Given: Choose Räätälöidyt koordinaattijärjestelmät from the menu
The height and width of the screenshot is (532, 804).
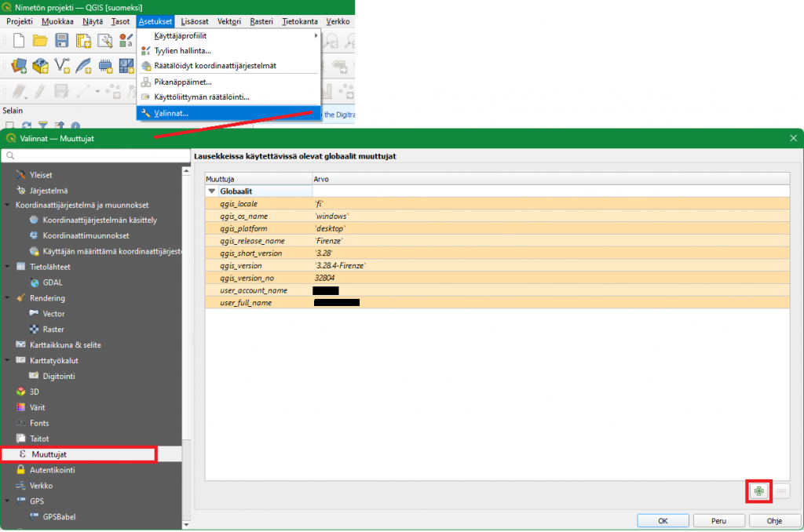Looking at the screenshot, I should (x=228, y=66).
